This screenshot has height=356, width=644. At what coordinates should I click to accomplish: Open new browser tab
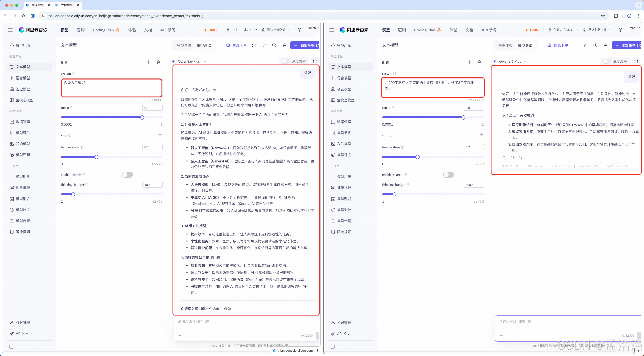(x=87, y=5)
